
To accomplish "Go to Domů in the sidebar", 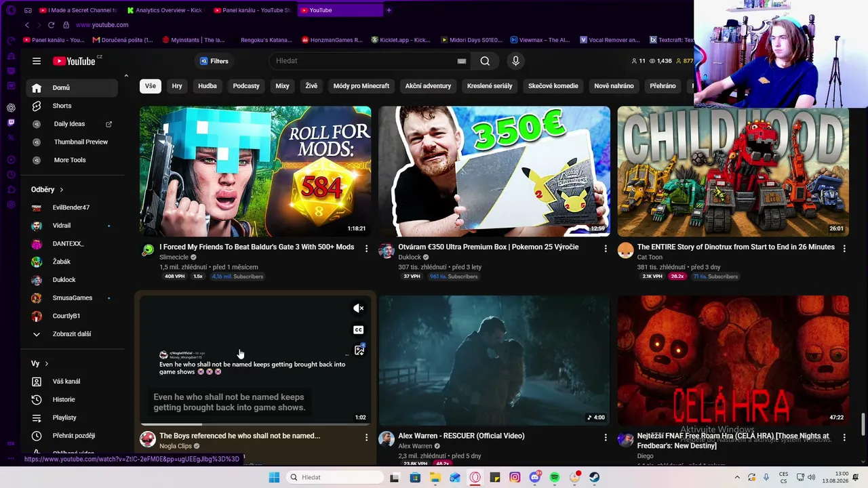I will coord(73,87).
